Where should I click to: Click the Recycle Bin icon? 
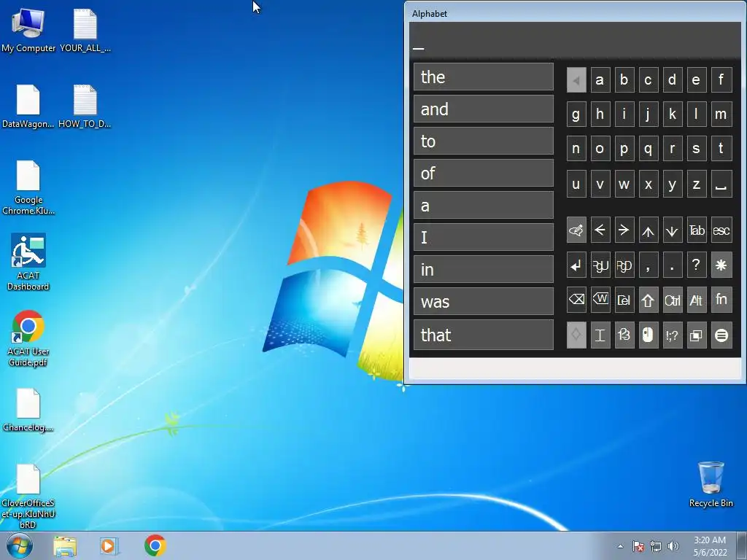pyautogui.click(x=711, y=484)
